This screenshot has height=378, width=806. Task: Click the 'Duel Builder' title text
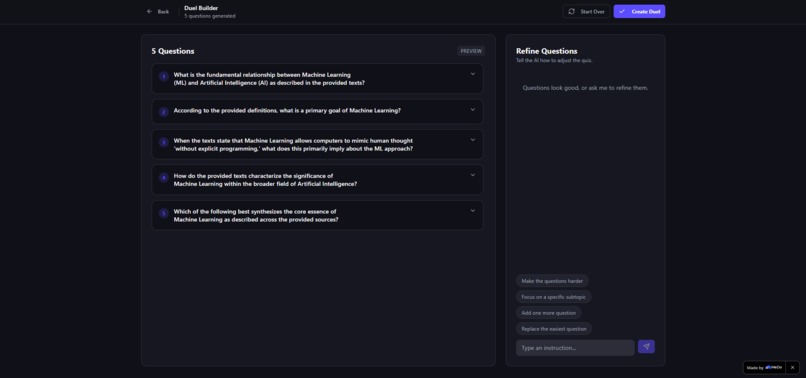[201, 8]
